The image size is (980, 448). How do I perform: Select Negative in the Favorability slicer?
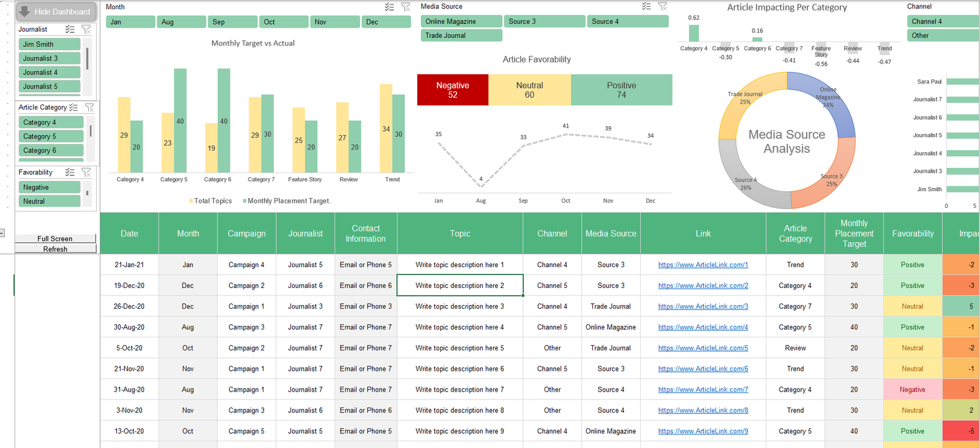(x=50, y=188)
